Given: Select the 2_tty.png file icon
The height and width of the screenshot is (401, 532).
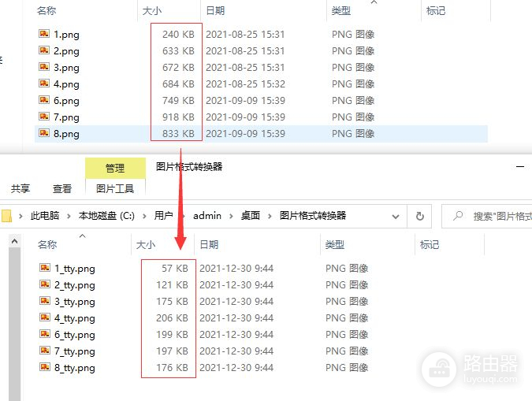Looking at the screenshot, I should click(45, 284).
